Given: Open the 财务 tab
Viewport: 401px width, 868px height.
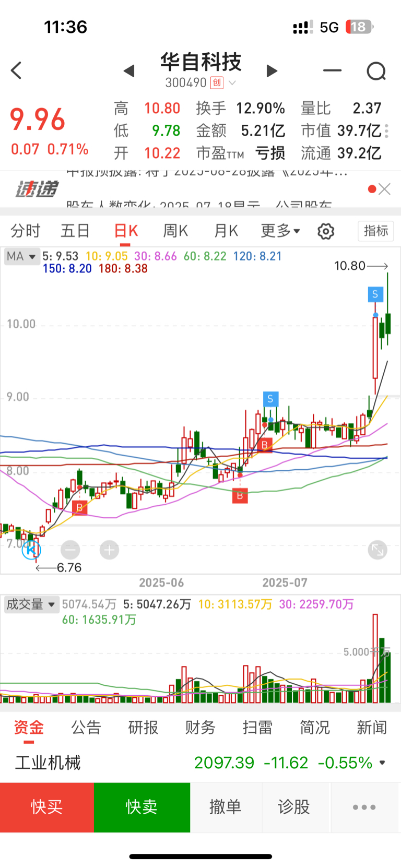Looking at the screenshot, I should click(x=200, y=728).
